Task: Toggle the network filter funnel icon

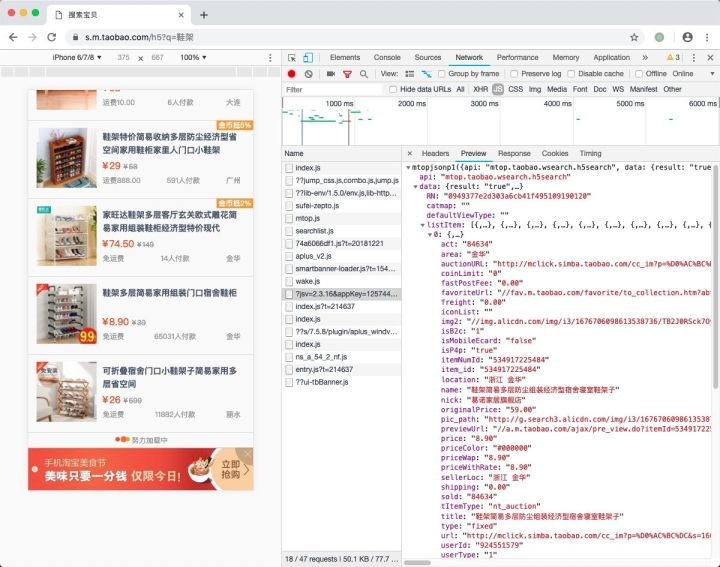Action: 347,74
